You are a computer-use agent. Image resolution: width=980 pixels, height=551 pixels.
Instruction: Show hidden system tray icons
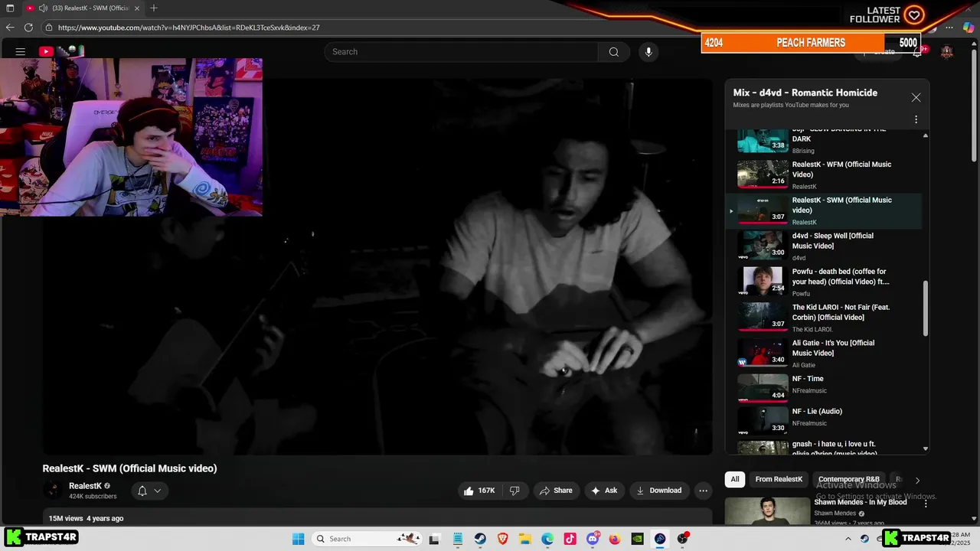point(848,539)
